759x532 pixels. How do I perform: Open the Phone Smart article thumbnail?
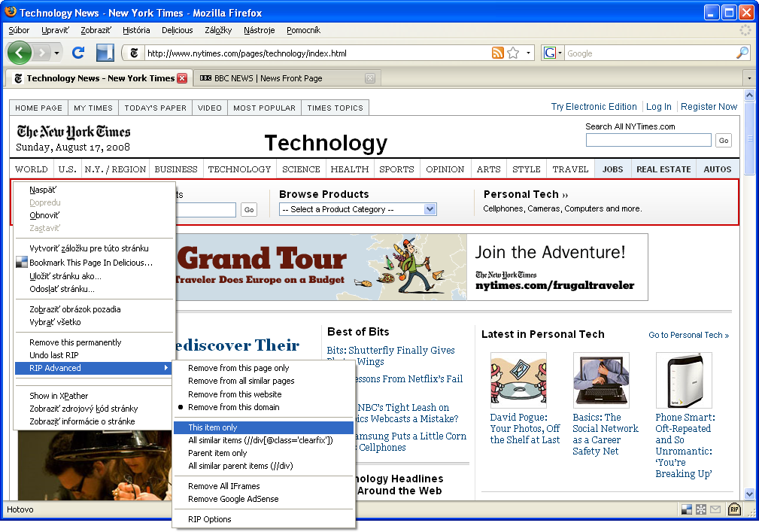(684, 381)
